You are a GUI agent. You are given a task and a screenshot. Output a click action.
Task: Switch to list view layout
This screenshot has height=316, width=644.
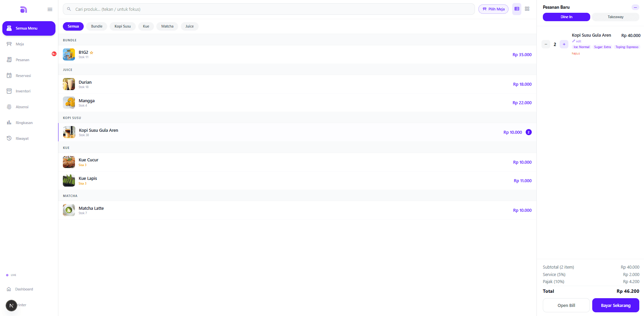click(x=517, y=9)
